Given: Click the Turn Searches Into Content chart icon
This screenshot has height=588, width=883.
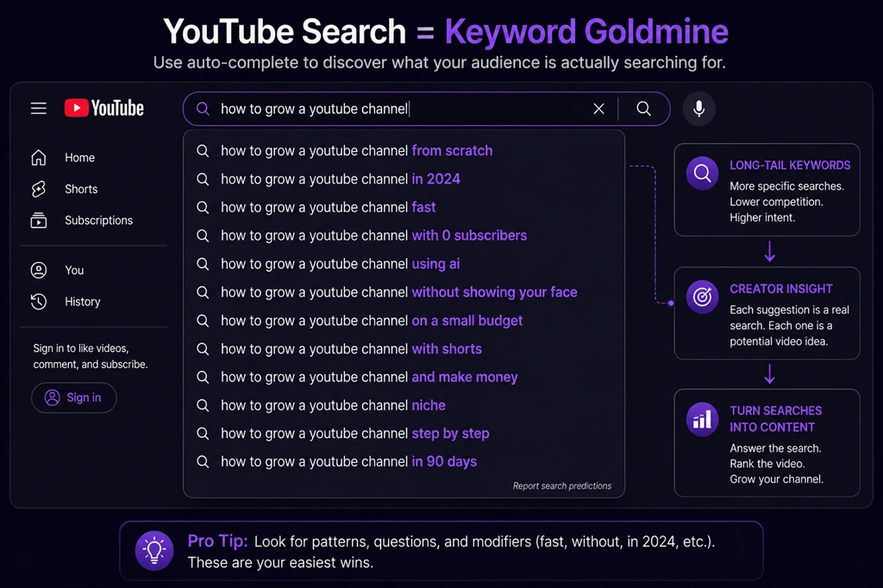Looking at the screenshot, I should (x=702, y=419).
